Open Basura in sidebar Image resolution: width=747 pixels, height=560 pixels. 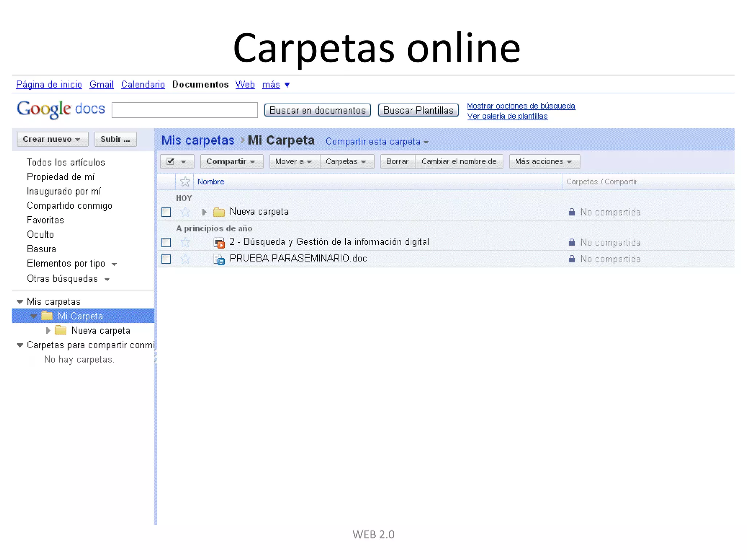coord(41,249)
